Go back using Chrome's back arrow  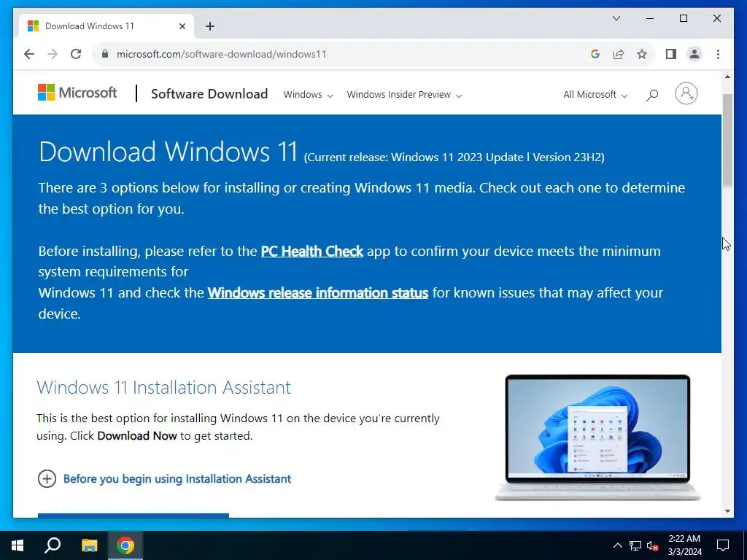[29, 54]
